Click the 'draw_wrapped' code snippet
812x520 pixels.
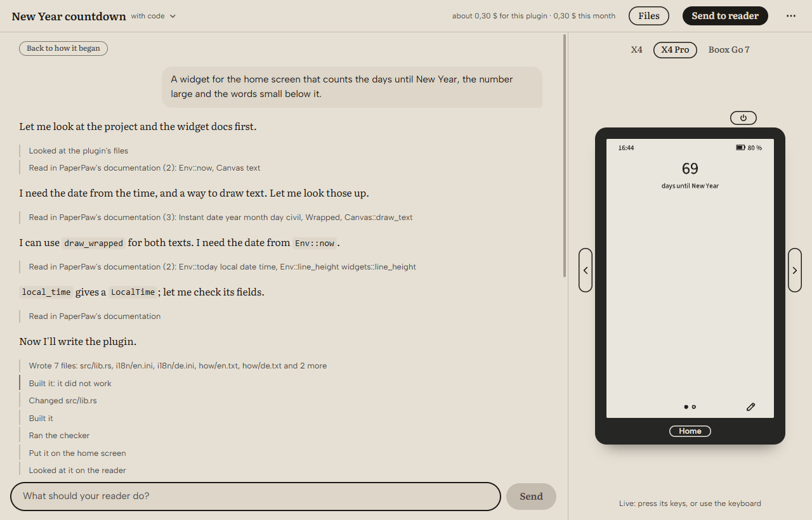pos(93,243)
